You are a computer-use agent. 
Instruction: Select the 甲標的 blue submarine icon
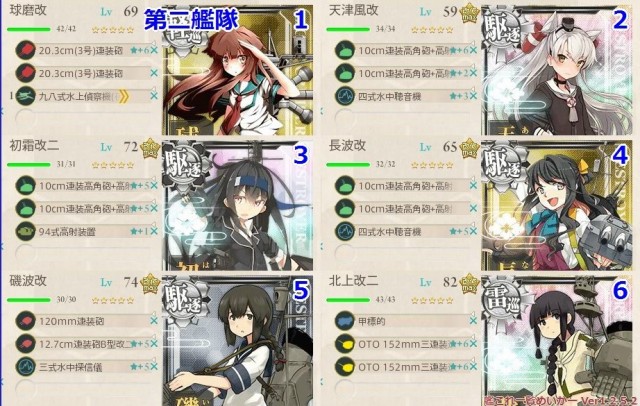tap(345, 321)
